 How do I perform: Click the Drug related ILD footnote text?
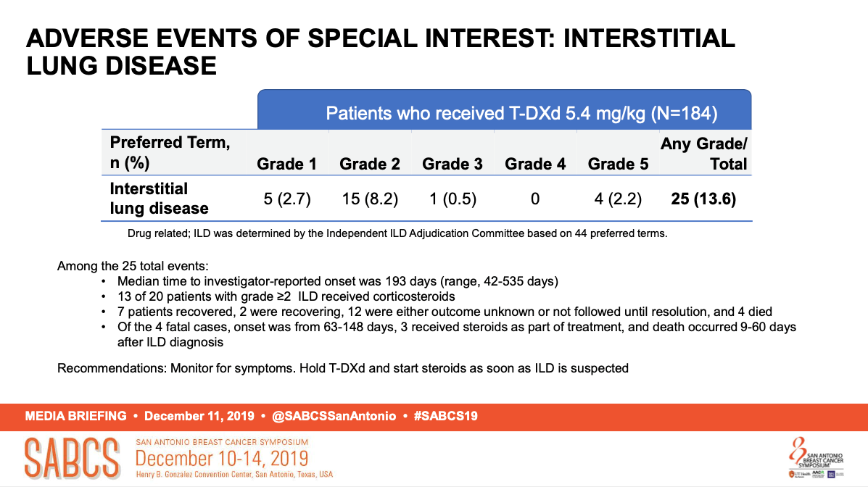pyautogui.click(x=397, y=233)
